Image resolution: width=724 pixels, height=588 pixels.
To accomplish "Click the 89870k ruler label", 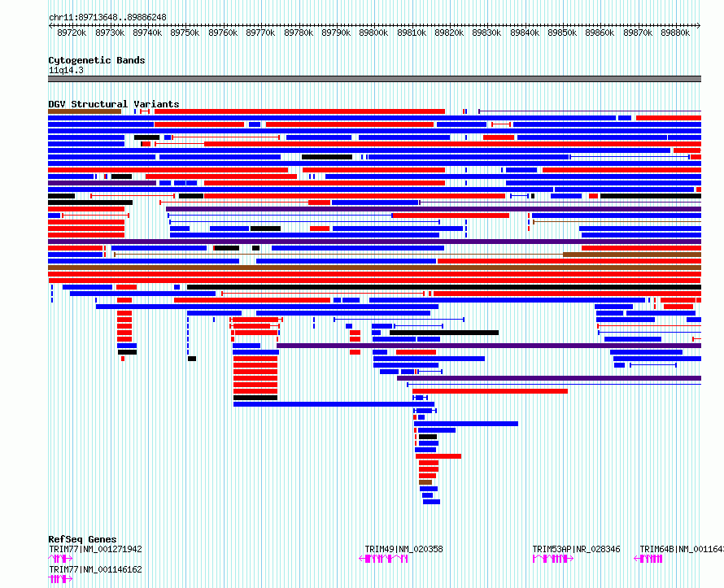I will point(638,33).
